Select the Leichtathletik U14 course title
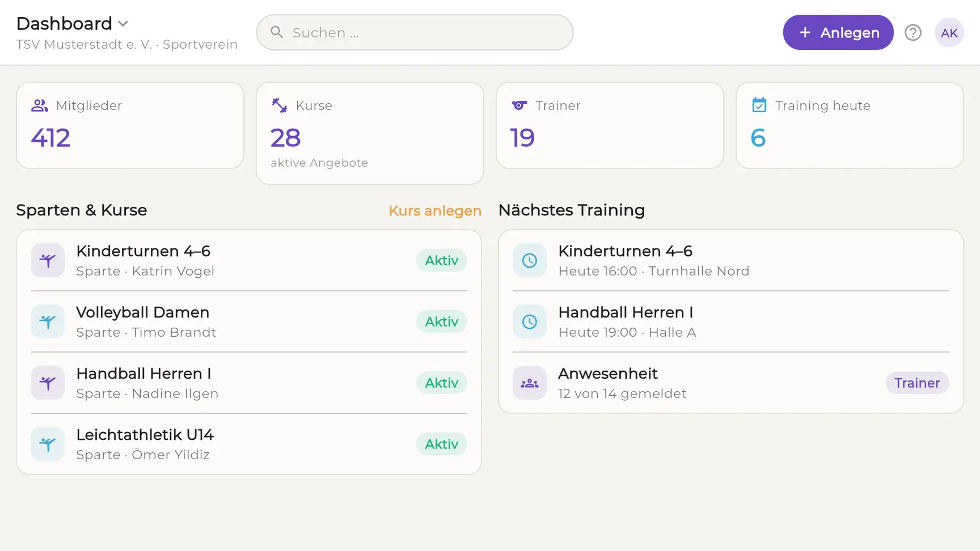This screenshot has height=551, width=980. 145,435
